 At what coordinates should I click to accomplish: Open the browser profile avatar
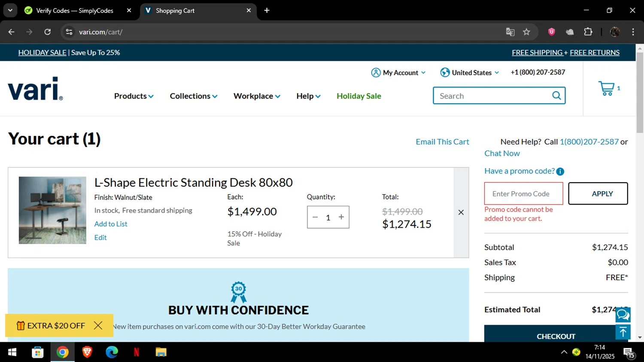615,32
